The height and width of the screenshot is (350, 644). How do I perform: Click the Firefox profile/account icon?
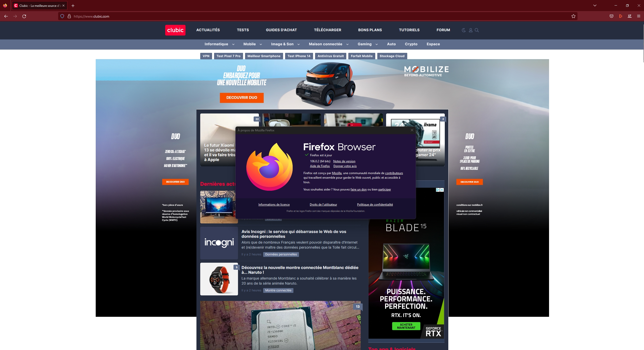tap(471, 30)
